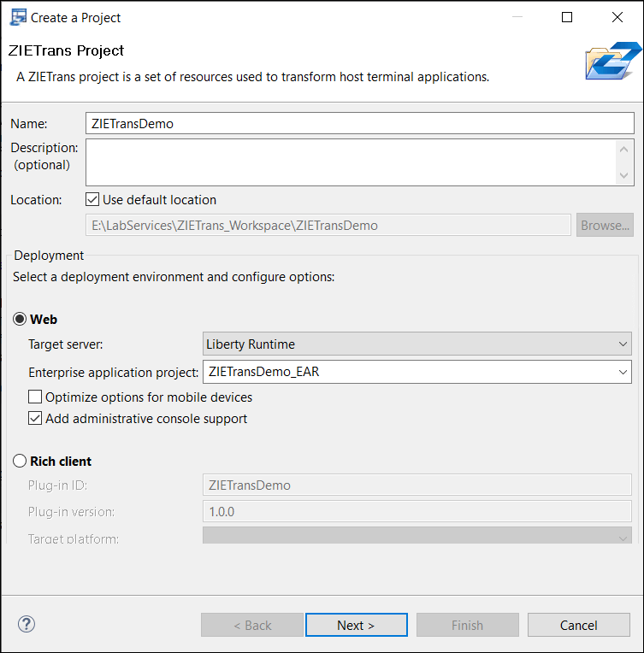Click the Description scroll up arrow
The image size is (644, 653).
pos(624,149)
